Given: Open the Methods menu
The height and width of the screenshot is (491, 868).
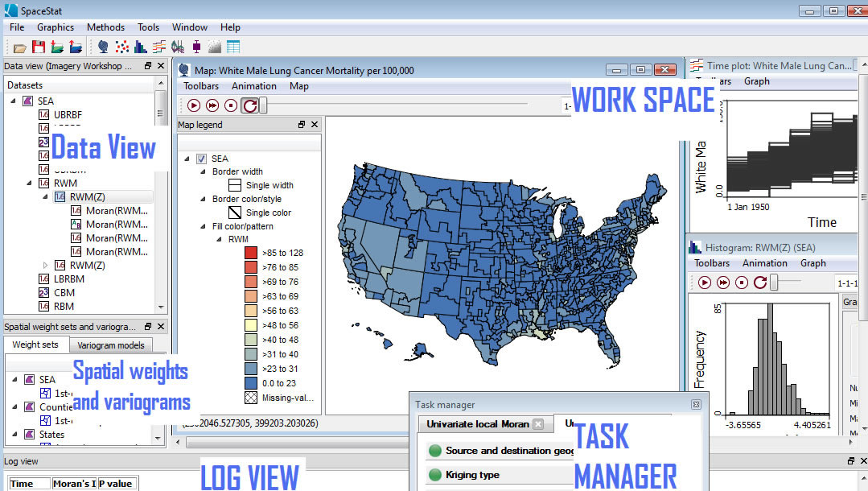Looking at the screenshot, I should [x=105, y=27].
